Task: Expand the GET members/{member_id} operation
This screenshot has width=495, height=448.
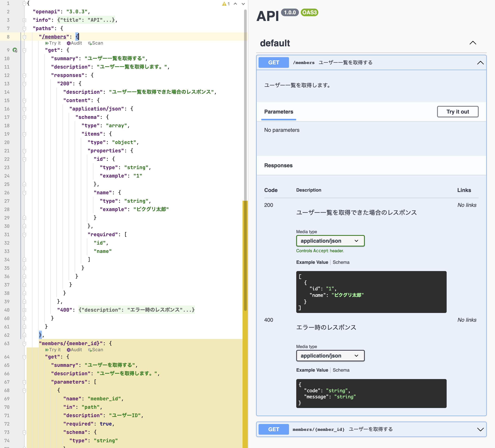Action: 480,429
